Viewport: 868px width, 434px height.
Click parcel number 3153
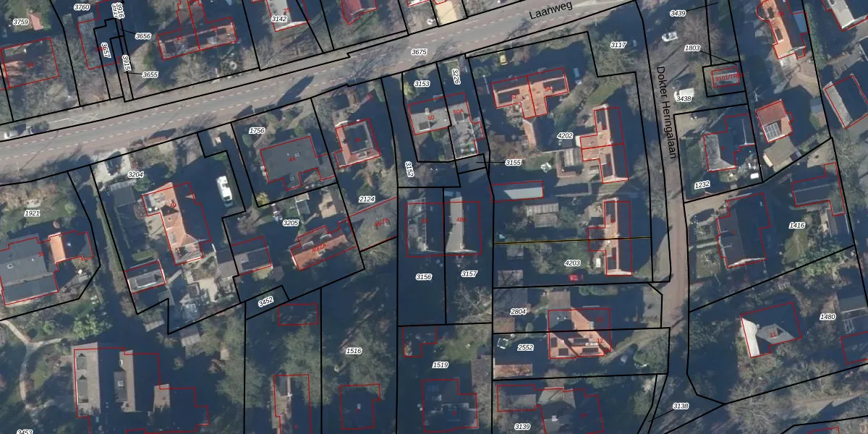click(422, 84)
